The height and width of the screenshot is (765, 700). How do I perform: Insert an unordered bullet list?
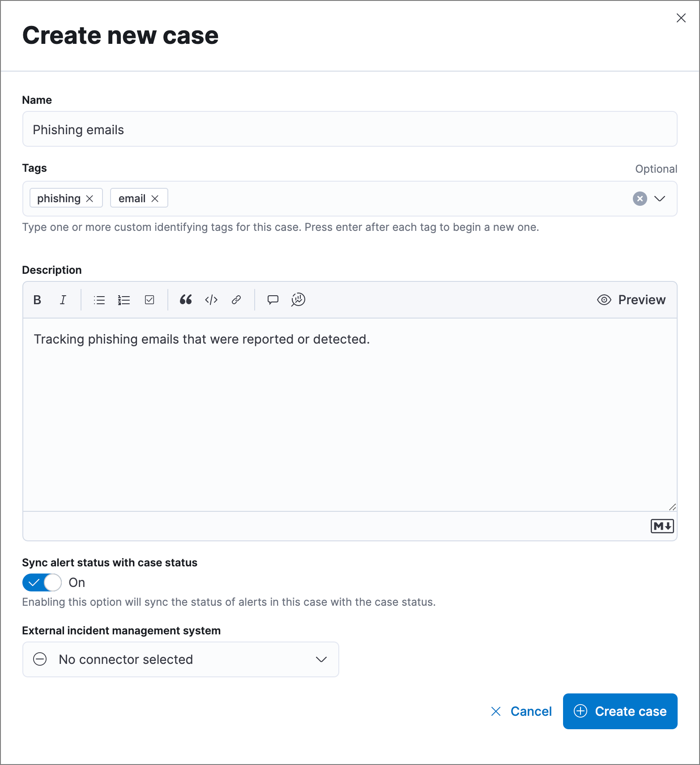tap(99, 300)
